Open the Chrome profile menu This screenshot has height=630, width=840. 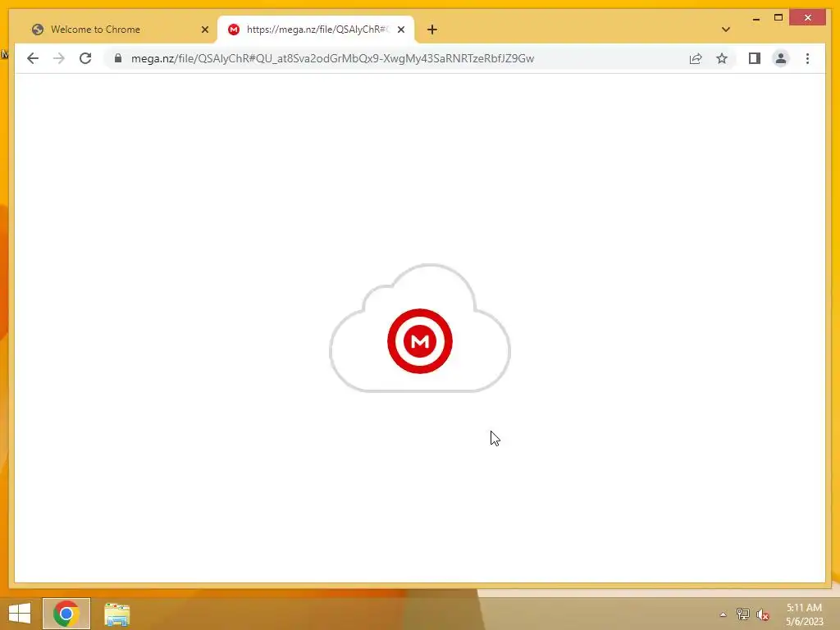[781, 58]
